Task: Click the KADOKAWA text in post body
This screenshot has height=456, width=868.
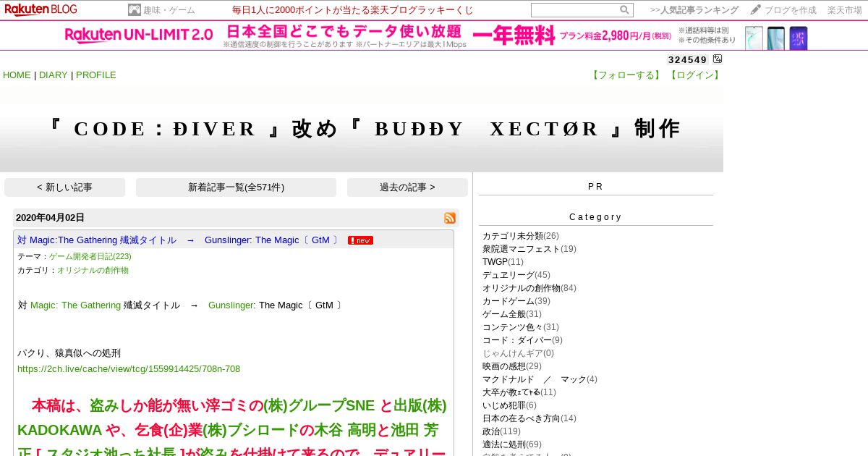Action: click(x=59, y=430)
